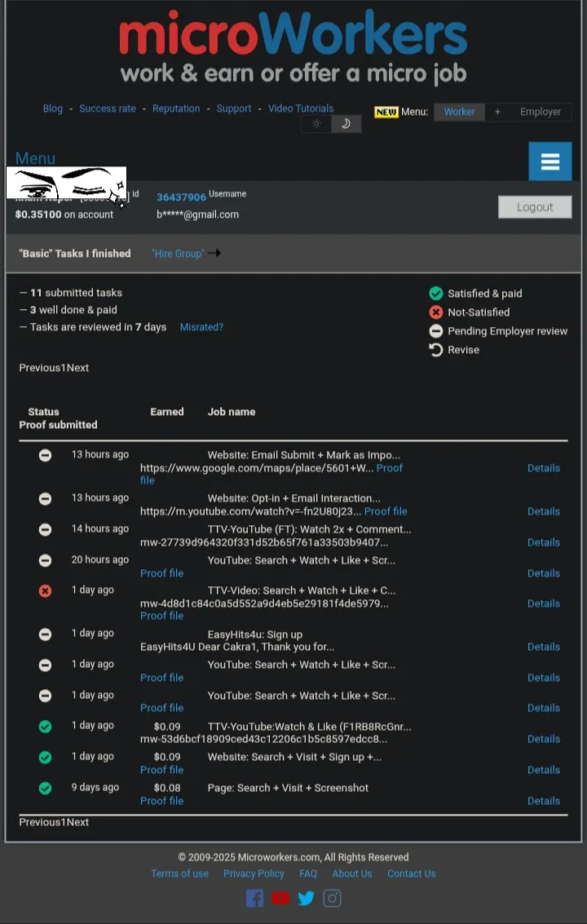The height and width of the screenshot is (924, 587).
Task: Click "11 submitted tasks" summary text
Action: (76, 293)
